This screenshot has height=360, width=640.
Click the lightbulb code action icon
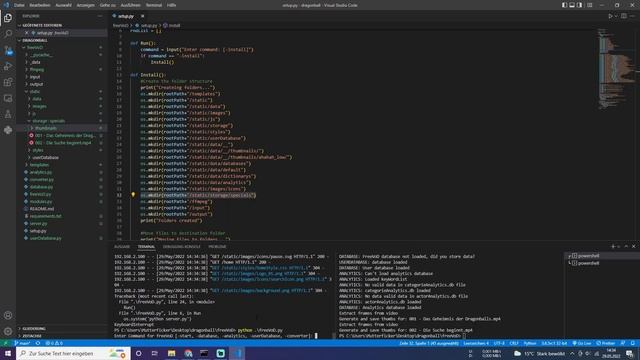[133, 195]
